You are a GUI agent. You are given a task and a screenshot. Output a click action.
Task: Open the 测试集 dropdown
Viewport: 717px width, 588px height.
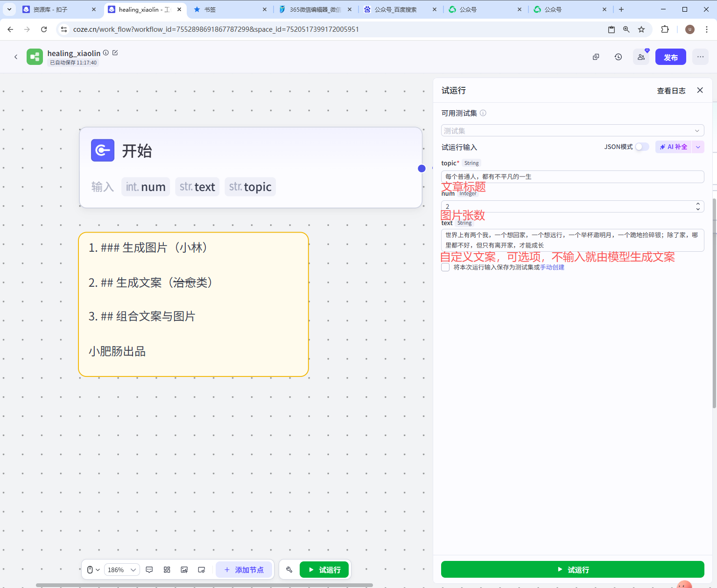(572, 131)
